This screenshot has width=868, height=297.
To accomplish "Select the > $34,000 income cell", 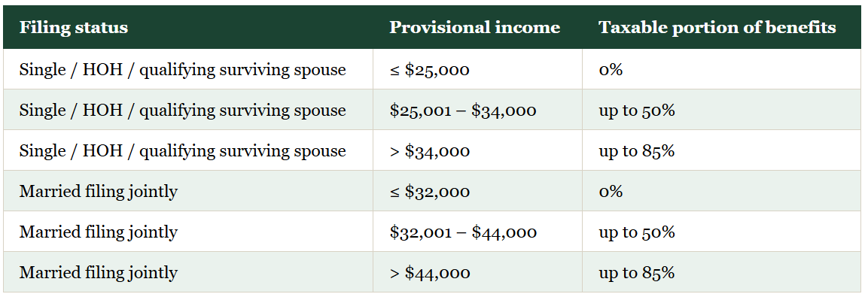I will (478, 150).
